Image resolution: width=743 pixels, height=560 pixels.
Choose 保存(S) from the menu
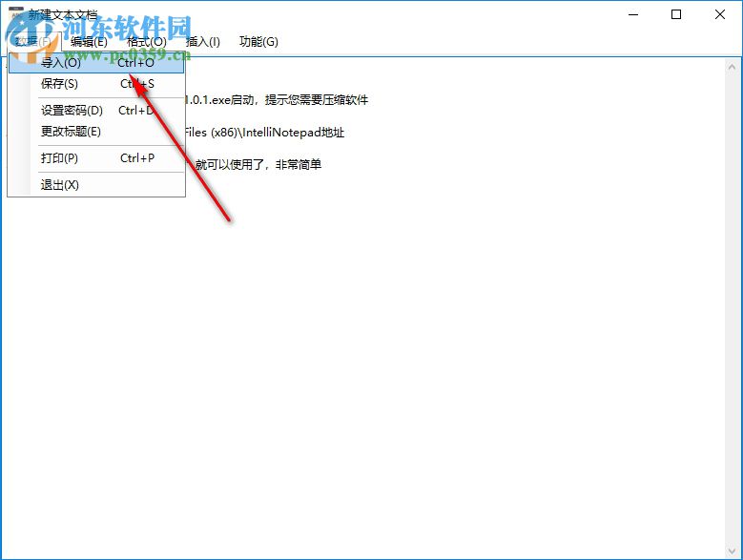pyautogui.click(x=96, y=84)
